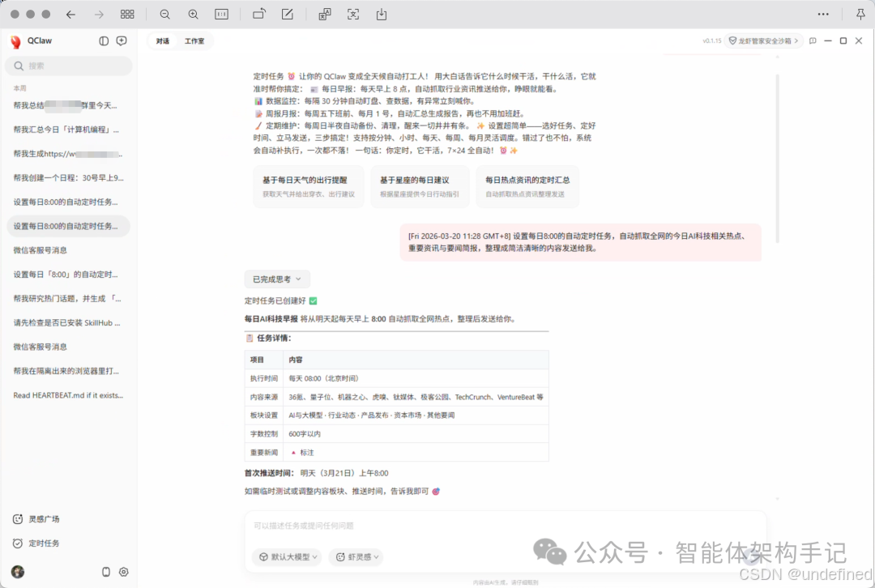Switch to the 对话 tab

162,41
